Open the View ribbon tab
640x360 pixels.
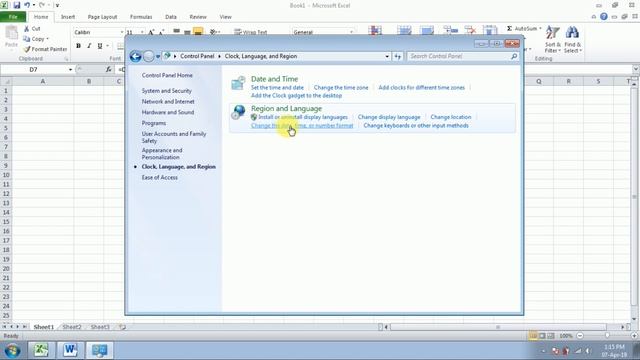click(x=225, y=17)
